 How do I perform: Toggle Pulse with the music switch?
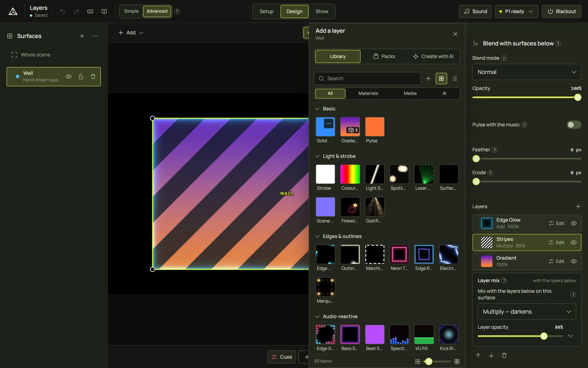coord(574,124)
